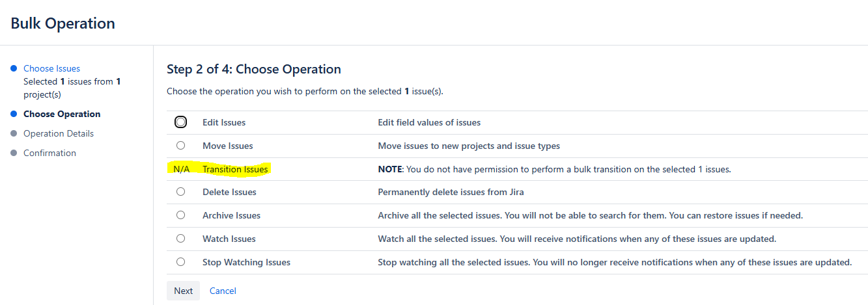The height and width of the screenshot is (305, 868).
Task: Click Operation Details step in sidebar
Action: pos(59,133)
